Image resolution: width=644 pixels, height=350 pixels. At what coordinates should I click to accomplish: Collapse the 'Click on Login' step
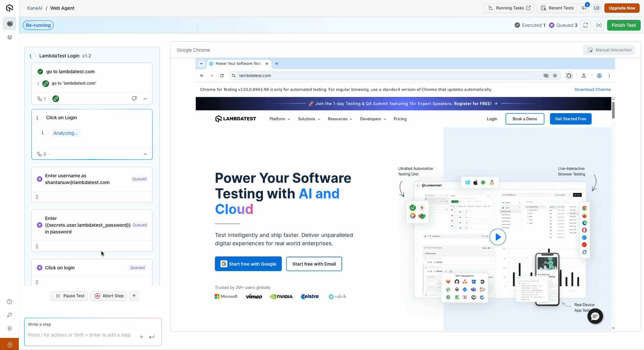point(145,154)
